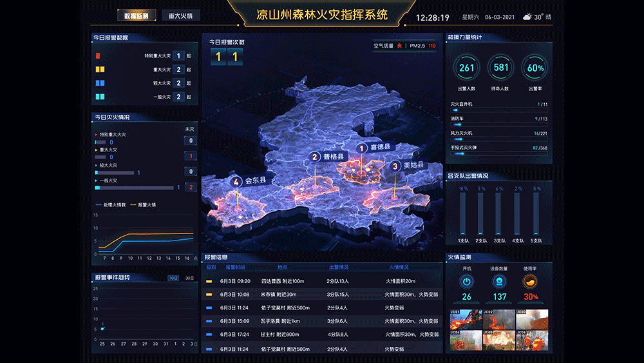
Task: Open the JC04 camera thumbnail
Action: pos(466,340)
